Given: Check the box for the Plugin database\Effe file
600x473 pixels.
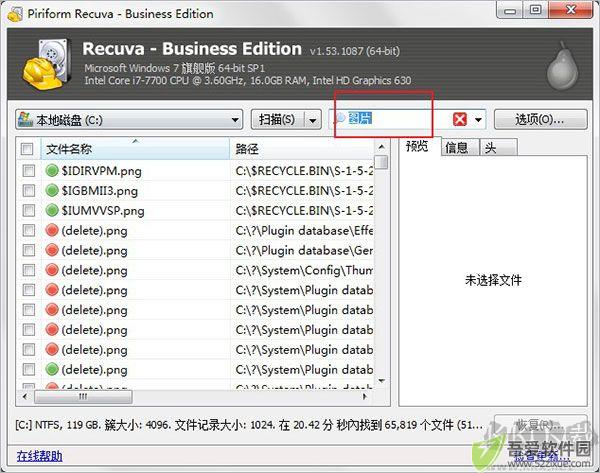Looking at the screenshot, I should pyautogui.click(x=29, y=230).
